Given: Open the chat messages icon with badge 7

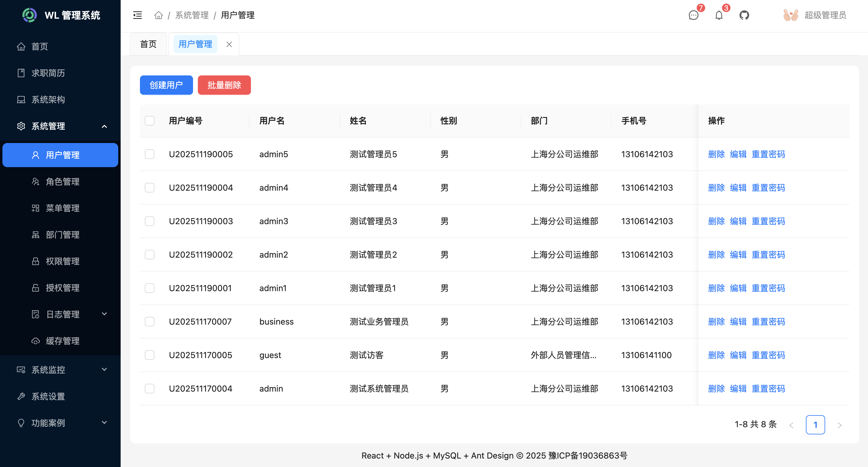Looking at the screenshot, I should [x=693, y=15].
